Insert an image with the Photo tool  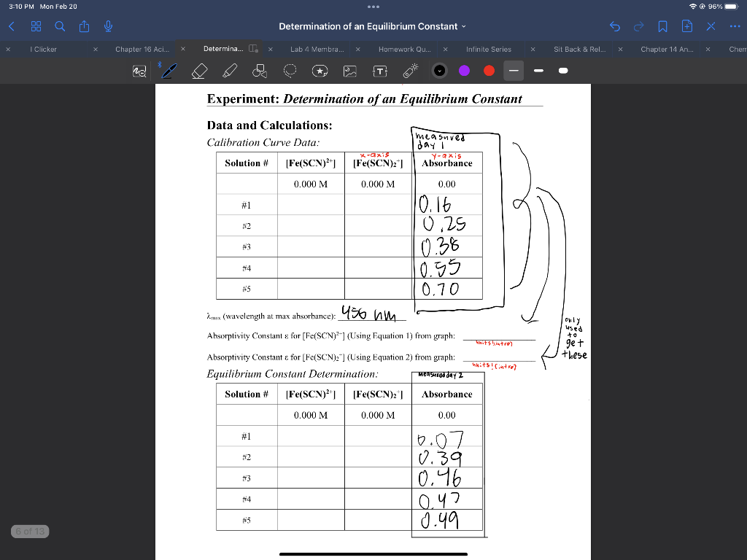tap(350, 71)
